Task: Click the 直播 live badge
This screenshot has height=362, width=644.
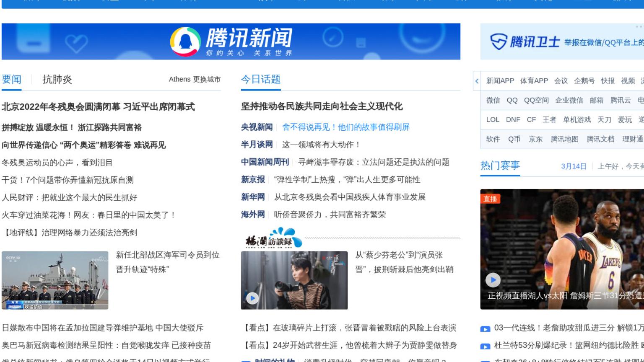Action: coord(490,199)
